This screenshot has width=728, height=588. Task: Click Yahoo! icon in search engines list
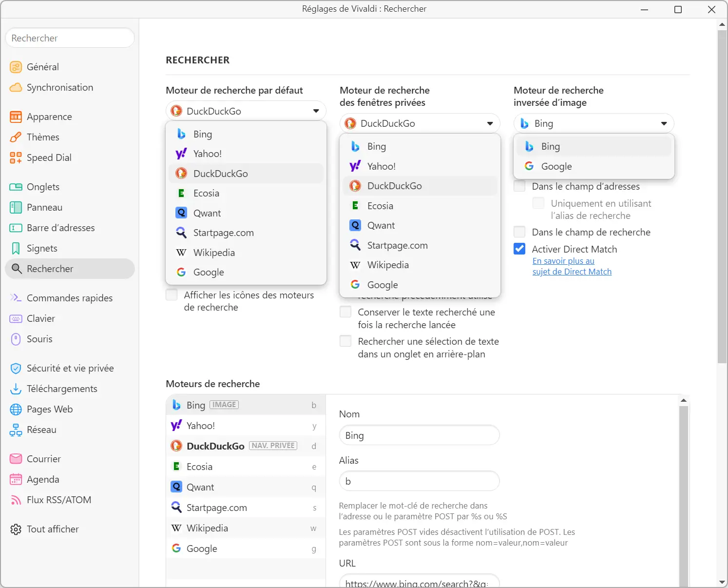tap(176, 425)
